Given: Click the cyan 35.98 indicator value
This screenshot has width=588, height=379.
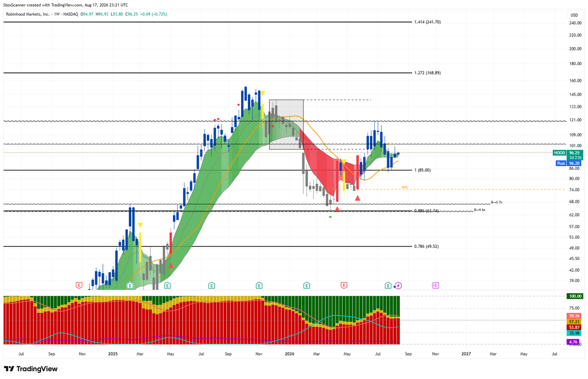Looking at the screenshot, I should pyautogui.click(x=574, y=333).
